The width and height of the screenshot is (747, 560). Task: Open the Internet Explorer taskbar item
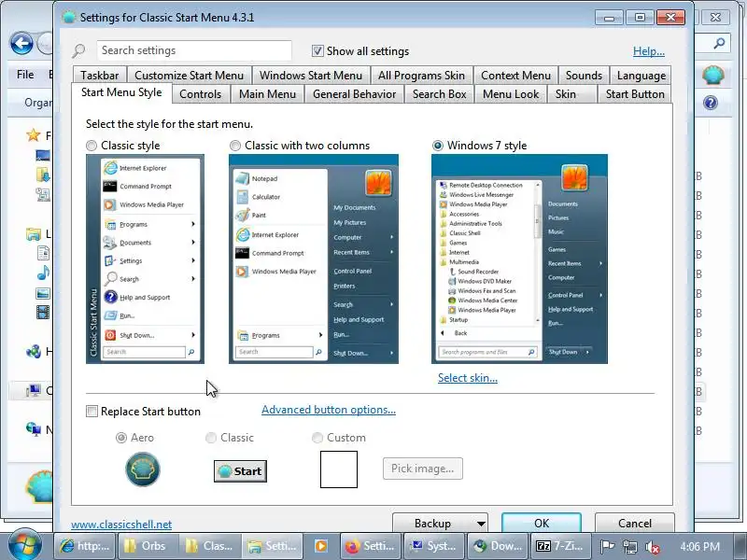85,546
